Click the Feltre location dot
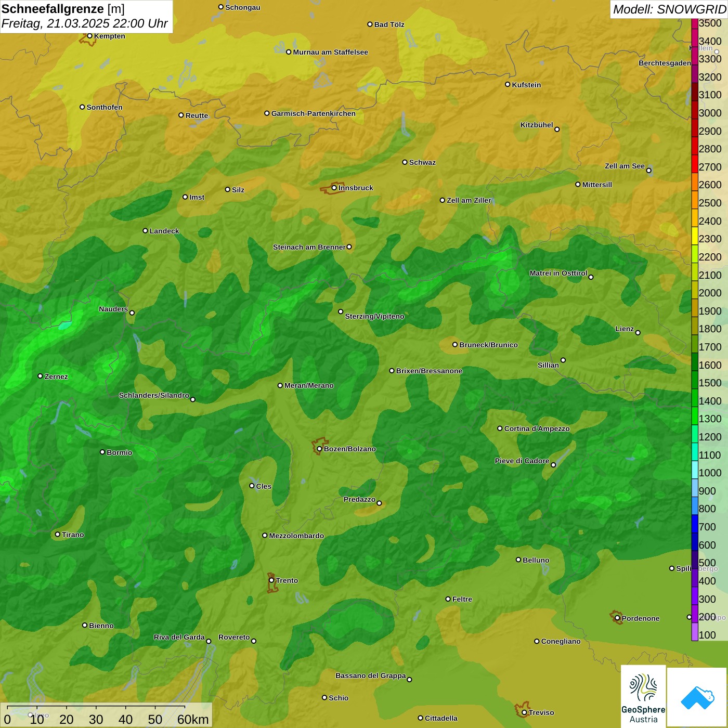This screenshot has height=728, width=728. tap(448, 599)
